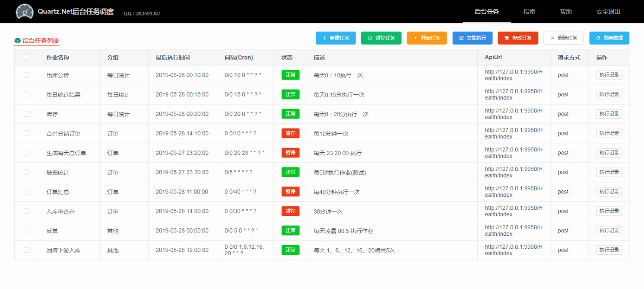Click the green 正常 status badge for 库存
The width and height of the screenshot is (644, 289).
[290, 114]
